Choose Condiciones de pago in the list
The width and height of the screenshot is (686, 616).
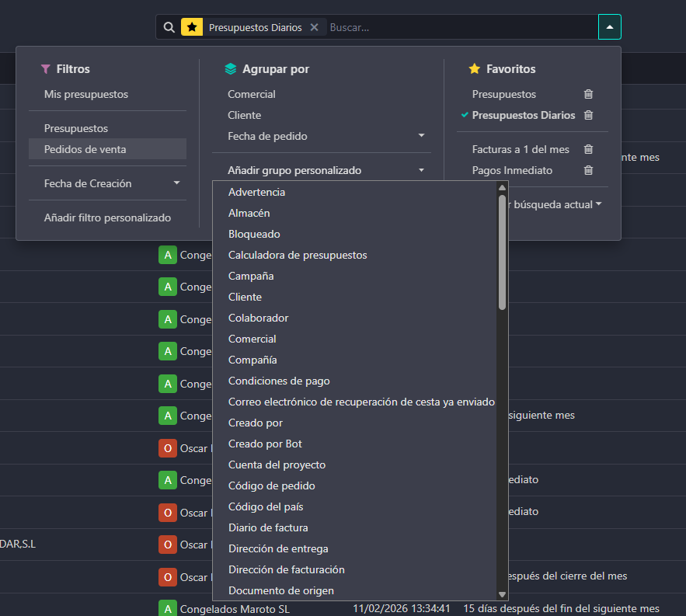click(279, 381)
